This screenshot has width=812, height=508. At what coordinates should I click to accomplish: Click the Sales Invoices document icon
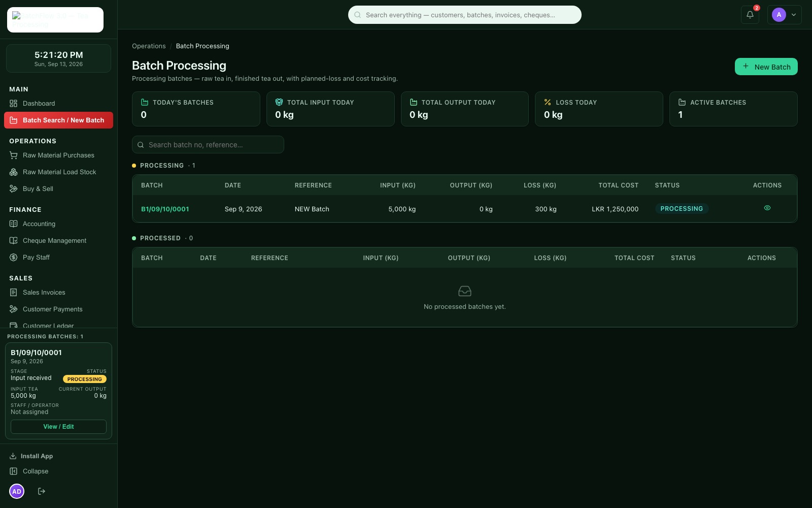point(14,293)
